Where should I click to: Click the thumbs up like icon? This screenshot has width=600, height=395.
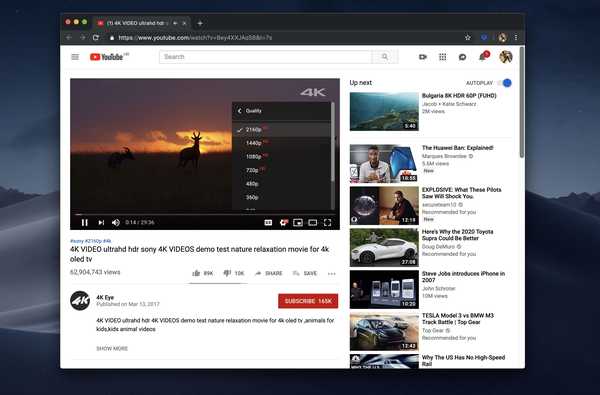pyautogui.click(x=196, y=273)
